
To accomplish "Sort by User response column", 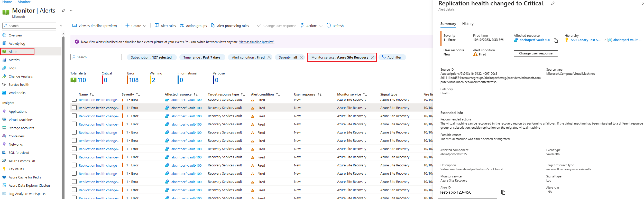I will (308, 94).
